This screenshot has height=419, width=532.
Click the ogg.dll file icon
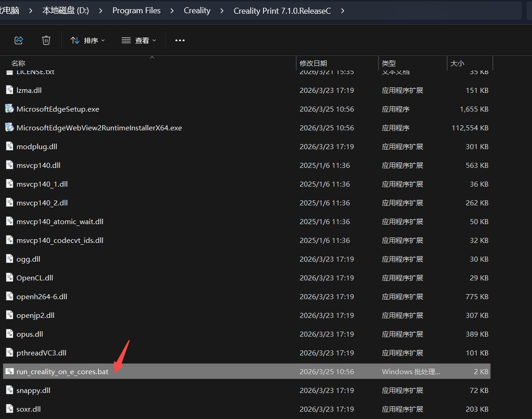[x=10, y=259]
